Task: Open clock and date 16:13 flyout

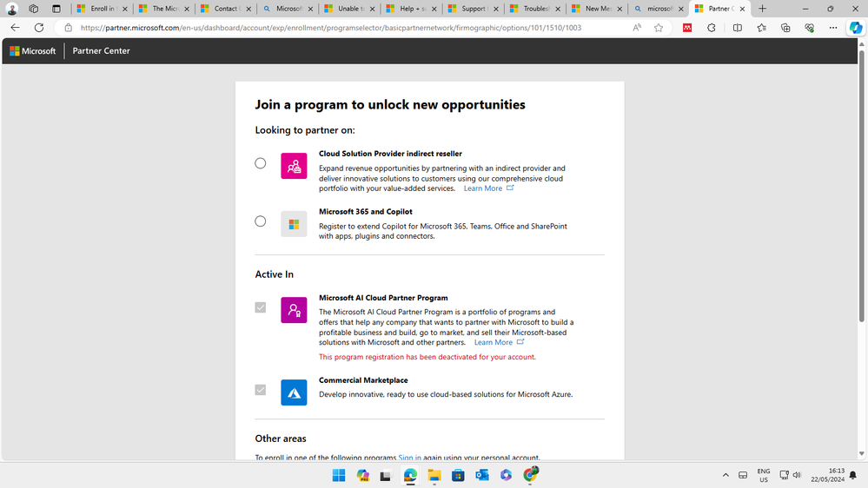Action: pos(828,475)
